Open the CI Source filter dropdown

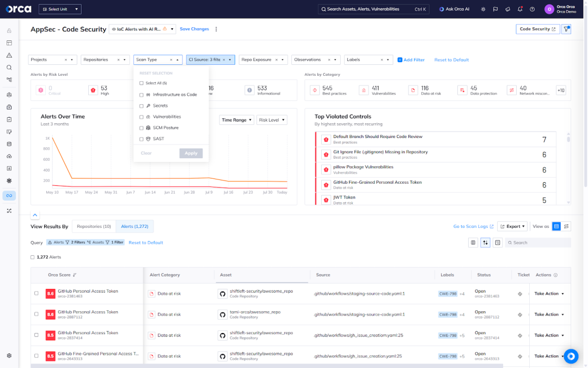pyautogui.click(x=210, y=60)
